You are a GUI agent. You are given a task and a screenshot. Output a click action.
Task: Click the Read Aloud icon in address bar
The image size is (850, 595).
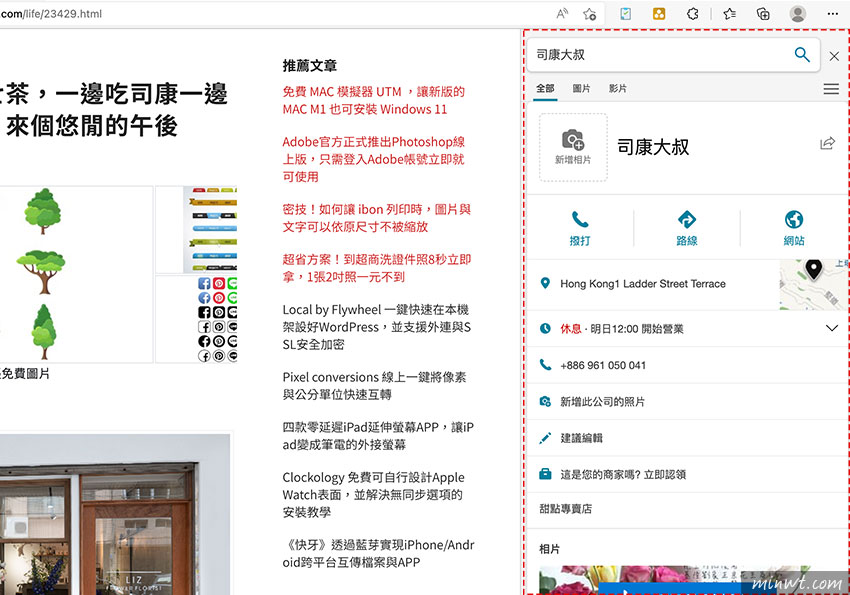(x=562, y=14)
